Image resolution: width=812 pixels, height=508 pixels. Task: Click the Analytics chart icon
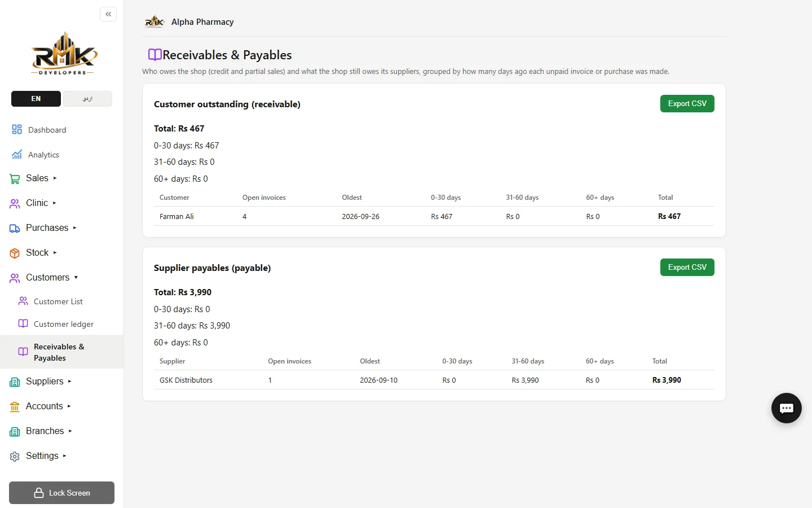pyautogui.click(x=17, y=155)
